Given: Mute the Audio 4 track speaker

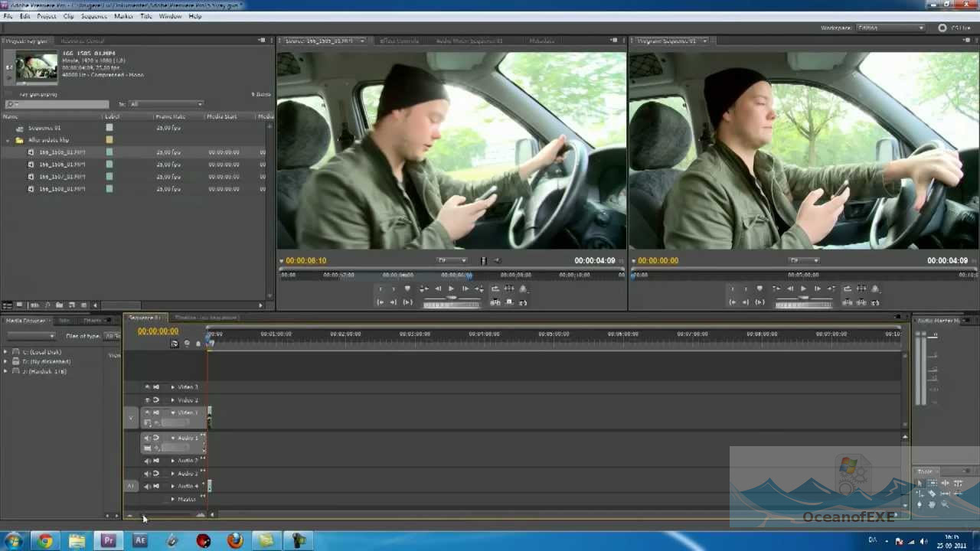Looking at the screenshot, I should pyautogui.click(x=147, y=486).
